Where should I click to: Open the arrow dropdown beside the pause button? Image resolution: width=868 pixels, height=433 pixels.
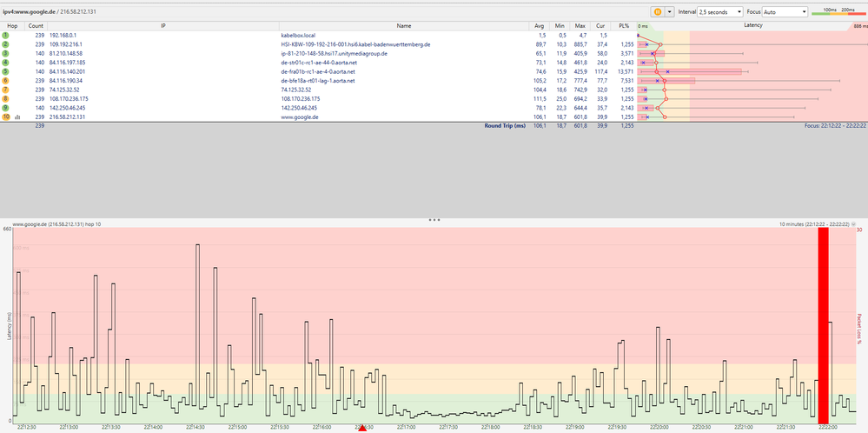[670, 11]
